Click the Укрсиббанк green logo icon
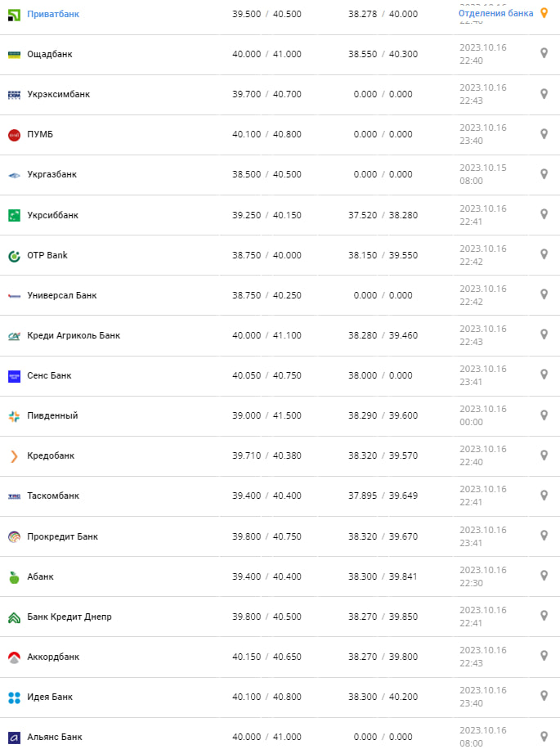 [14, 215]
